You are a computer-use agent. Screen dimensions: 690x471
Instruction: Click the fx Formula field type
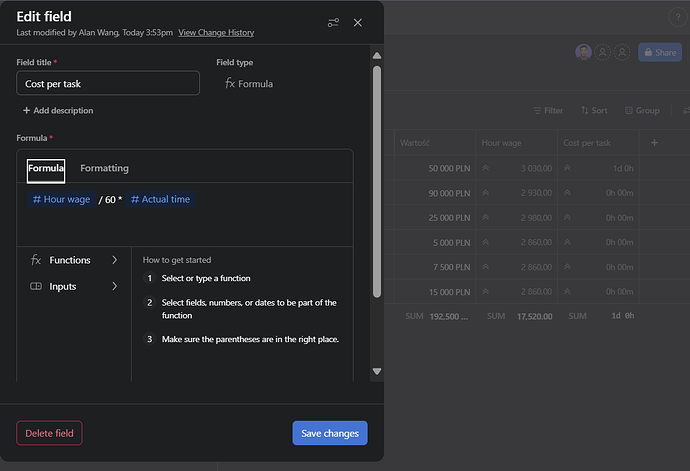(x=249, y=84)
